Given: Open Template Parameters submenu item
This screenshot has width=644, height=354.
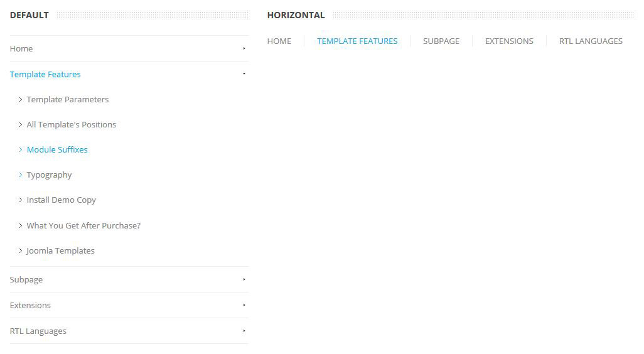Looking at the screenshot, I should [x=67, y=99].
